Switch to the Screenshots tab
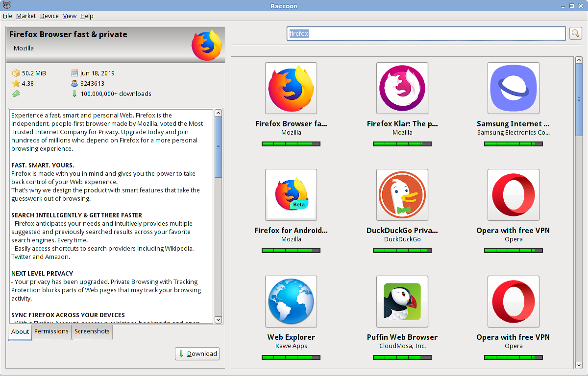 [92, 331]
